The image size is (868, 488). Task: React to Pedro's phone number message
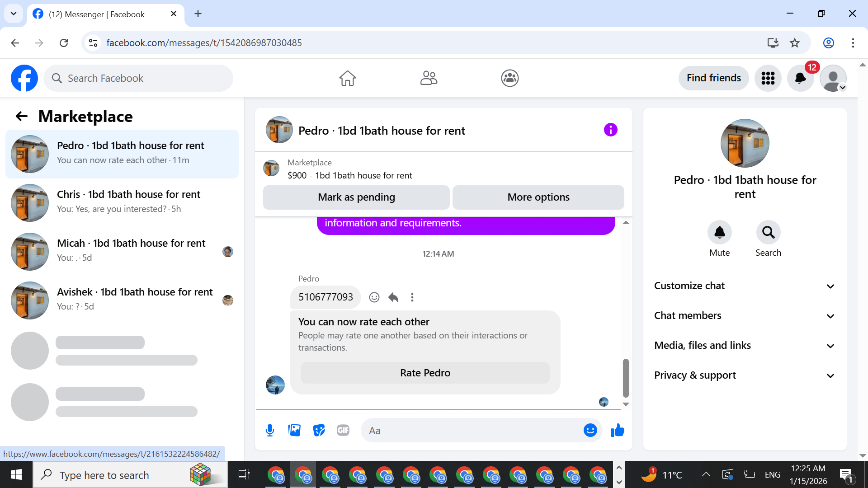click(x=374, y=297)
